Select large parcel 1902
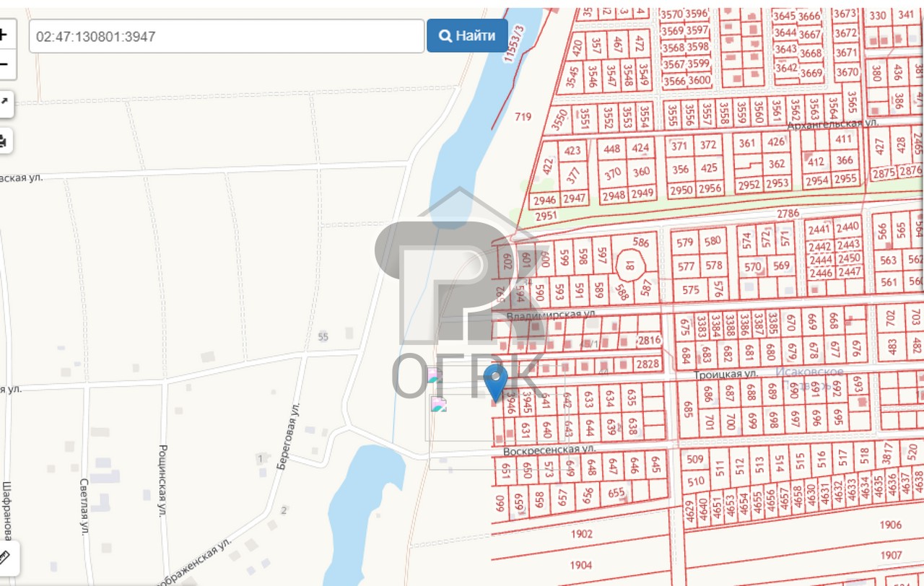This screenshot has width=924, height=586. 581,534
